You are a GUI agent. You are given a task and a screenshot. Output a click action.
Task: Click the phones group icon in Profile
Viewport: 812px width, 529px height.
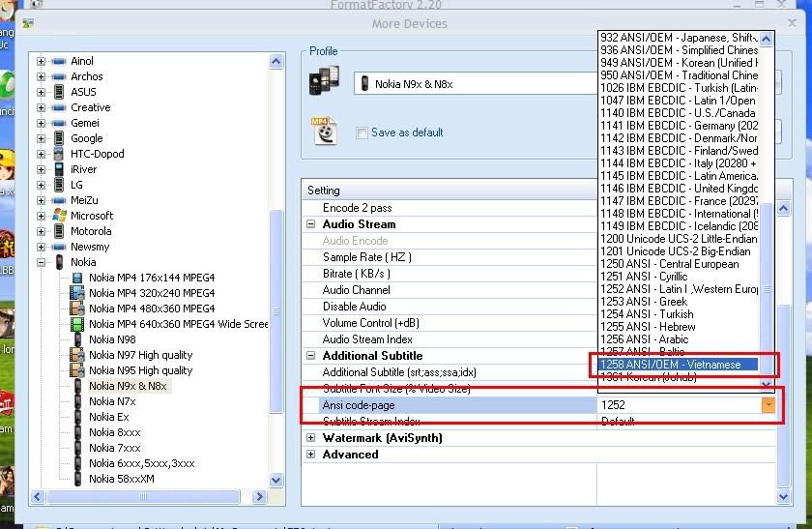(x=324, y=81)
